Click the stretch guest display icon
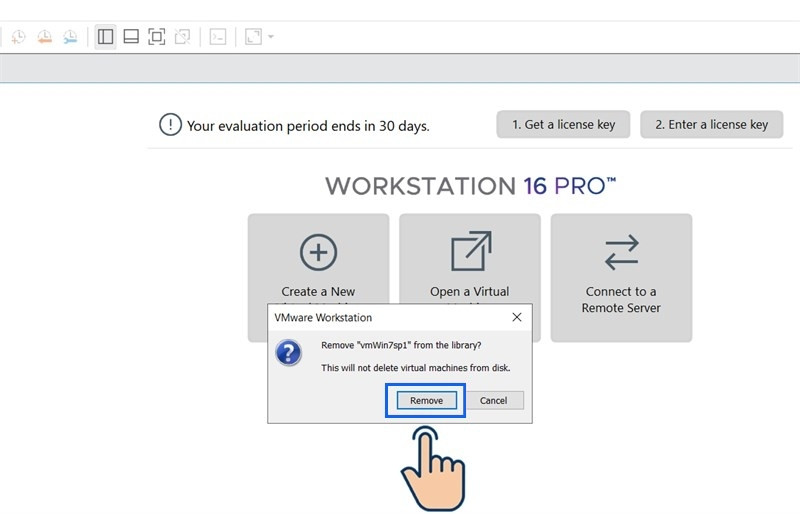Screen dimensions: 800x514 tap(253, 37)
